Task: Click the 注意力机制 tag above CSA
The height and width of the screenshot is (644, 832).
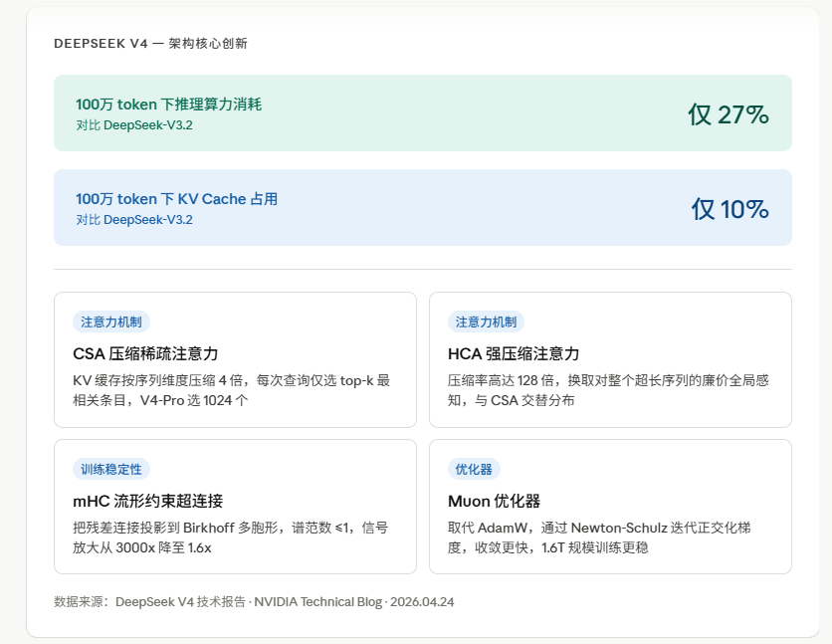Action: tap(111, 322)
